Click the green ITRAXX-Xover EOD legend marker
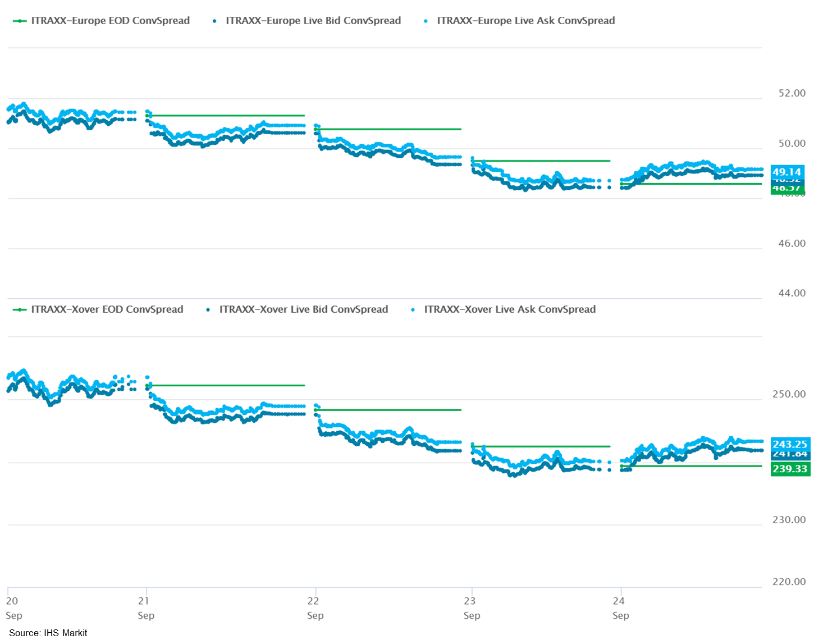 [x=20, y=309]
